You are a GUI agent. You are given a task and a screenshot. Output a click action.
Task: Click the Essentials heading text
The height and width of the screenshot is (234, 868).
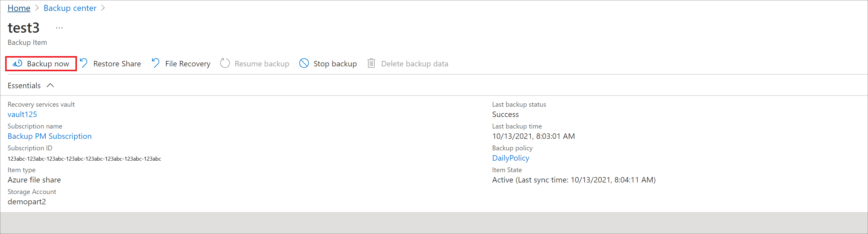24,86
